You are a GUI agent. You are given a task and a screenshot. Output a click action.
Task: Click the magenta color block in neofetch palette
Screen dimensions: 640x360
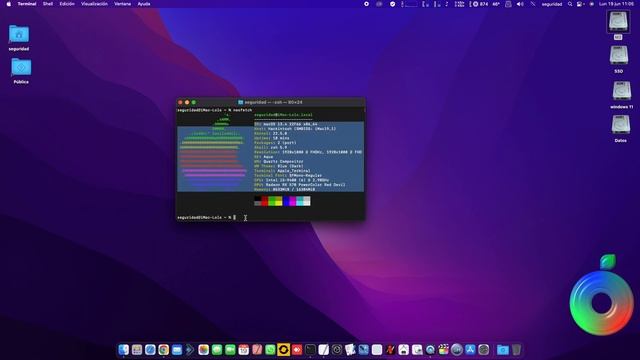point(293,201)
